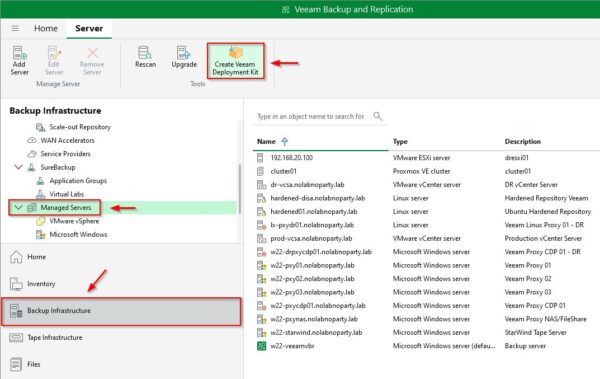600x379 pixels.
Task: Select w22-prxy03.nolabnoparty.lab row
Action: (426, 292)
